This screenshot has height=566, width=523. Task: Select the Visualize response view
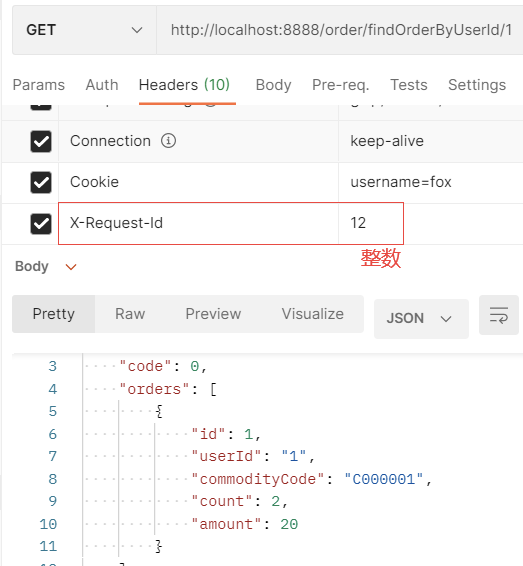coord(313,314)
